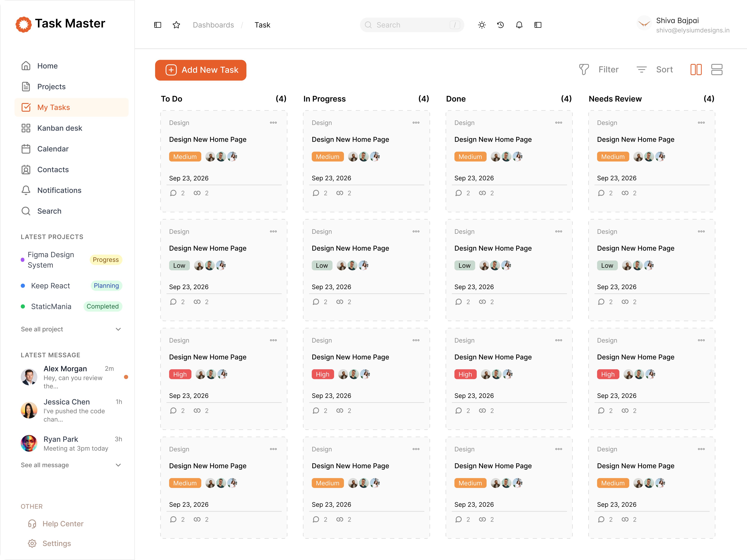Open options menu of first To Do card
This screenshot has width=747, height=560.
273,123
